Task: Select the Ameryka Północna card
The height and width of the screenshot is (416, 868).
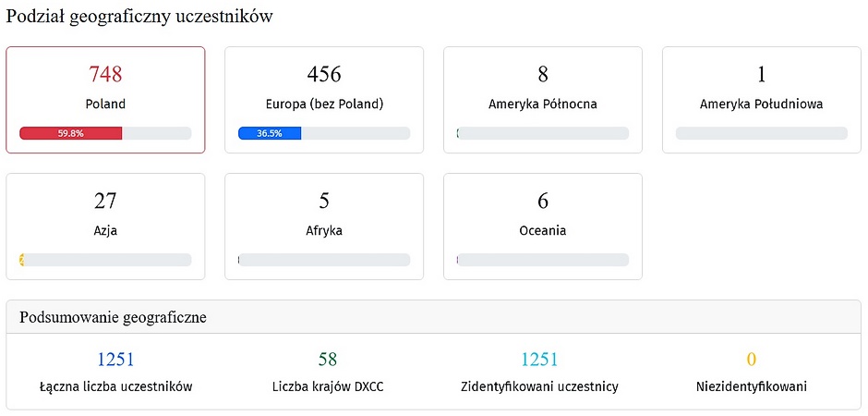Action: pos(543,100)
